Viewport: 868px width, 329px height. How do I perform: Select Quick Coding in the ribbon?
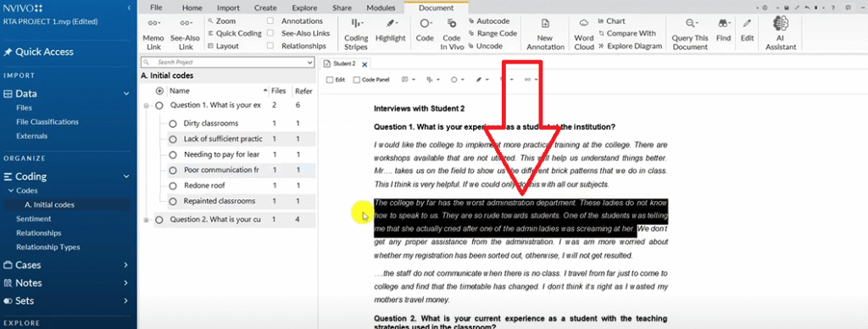coord(235,33)
